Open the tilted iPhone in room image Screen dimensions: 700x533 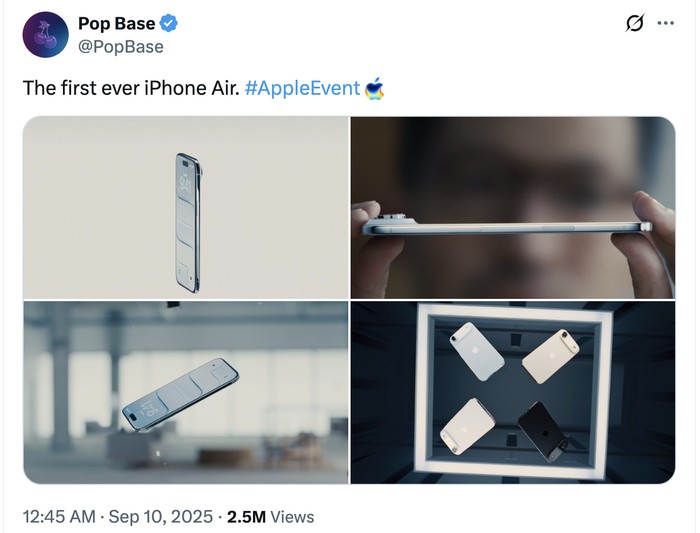tap(185, 392)
